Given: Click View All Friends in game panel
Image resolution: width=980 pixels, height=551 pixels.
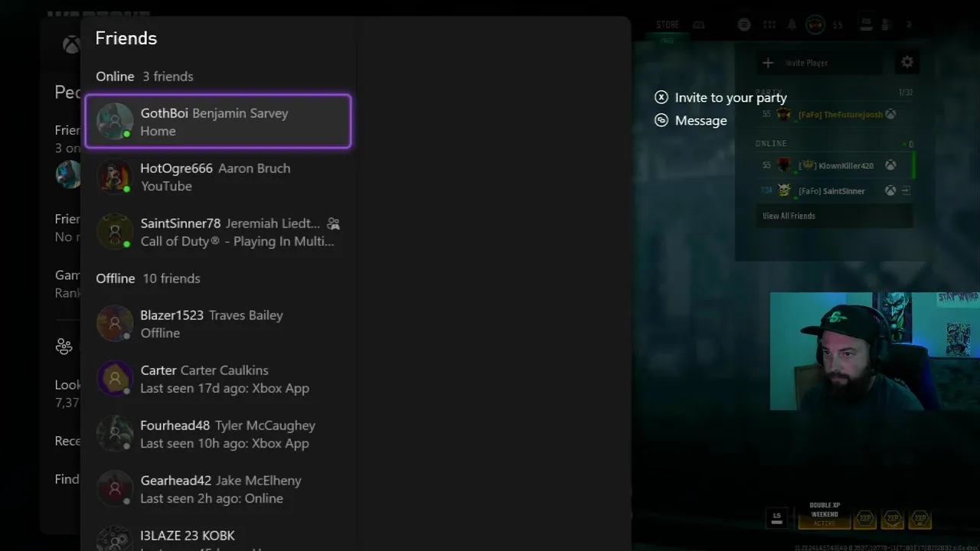Looking at the screenshot, I should pyautogui.click(x=835, y=216).
